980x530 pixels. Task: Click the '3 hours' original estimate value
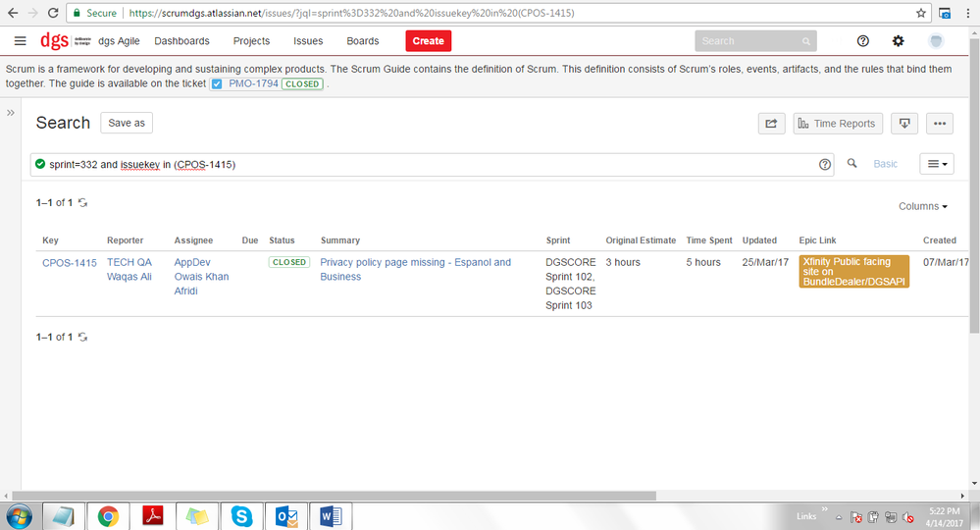coord(623,262)
